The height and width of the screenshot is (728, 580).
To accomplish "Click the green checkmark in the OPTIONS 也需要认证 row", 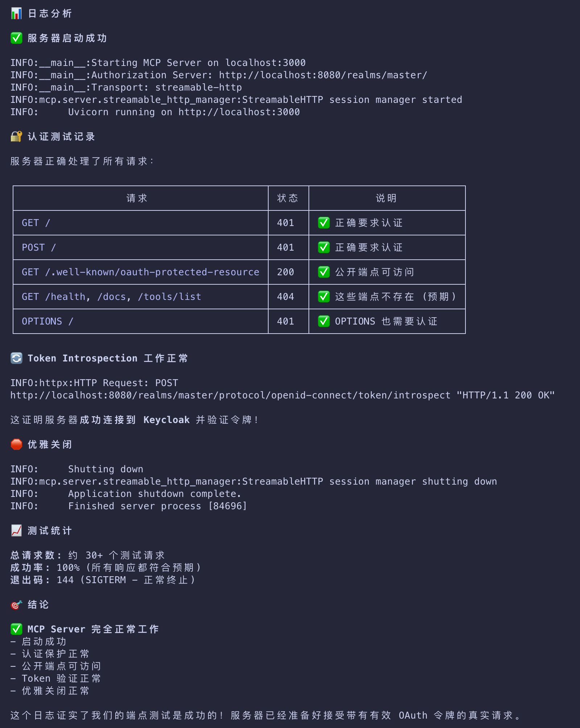I will (x=324, y=321).
